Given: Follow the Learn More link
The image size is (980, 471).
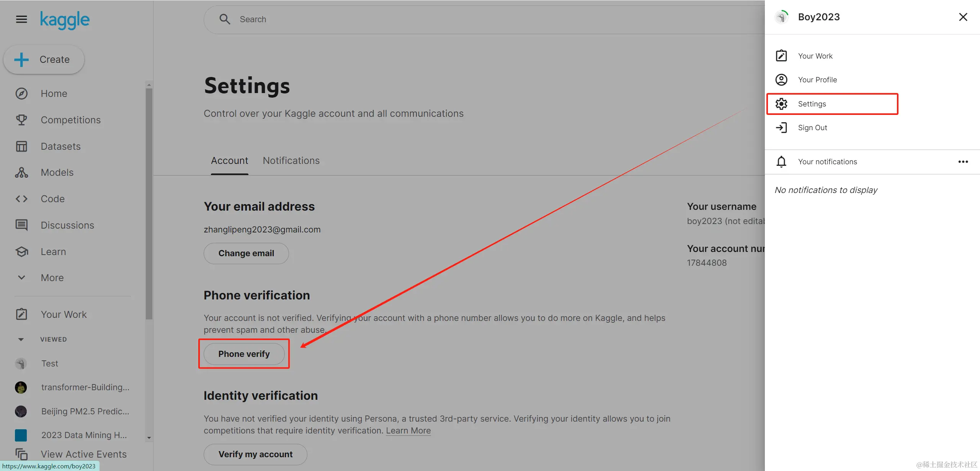Looking at the screenshot, I should tap(408, 431).
